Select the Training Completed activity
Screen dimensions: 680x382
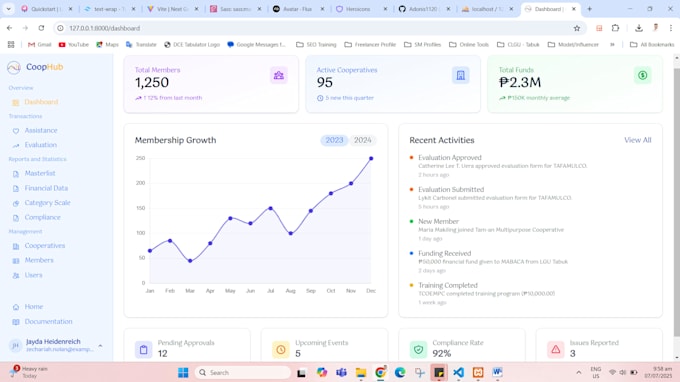(x=530, y=294)
